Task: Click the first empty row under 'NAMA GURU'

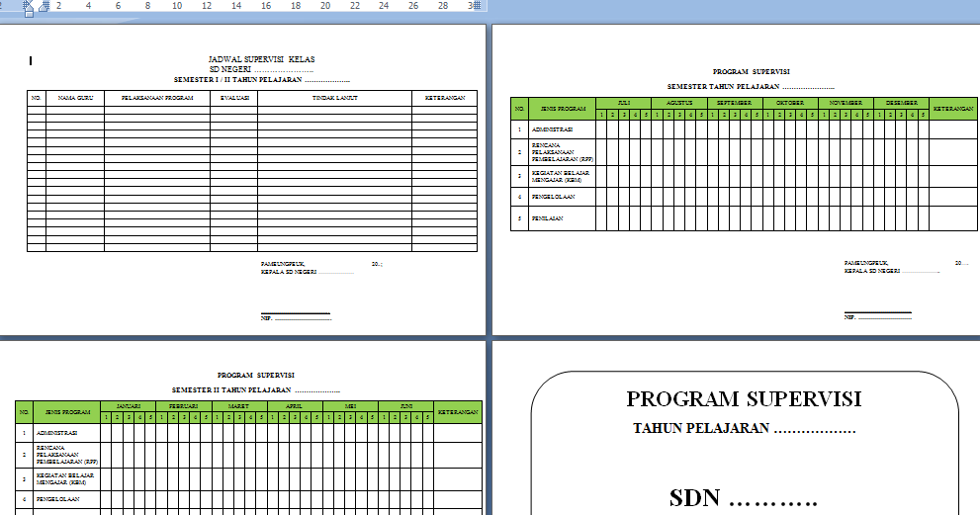Action: (75, 110)
